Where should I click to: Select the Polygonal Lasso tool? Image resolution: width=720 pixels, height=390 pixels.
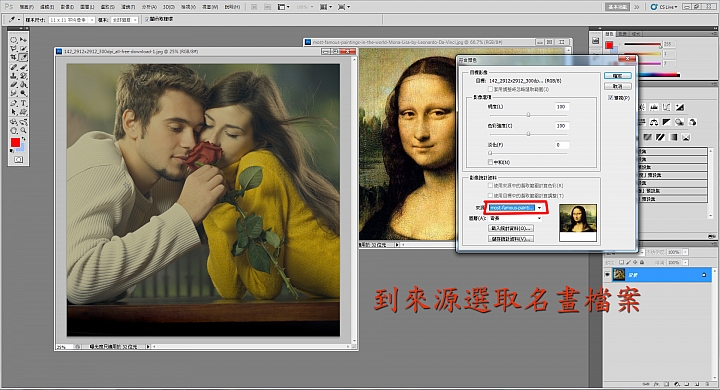point(13,49)
